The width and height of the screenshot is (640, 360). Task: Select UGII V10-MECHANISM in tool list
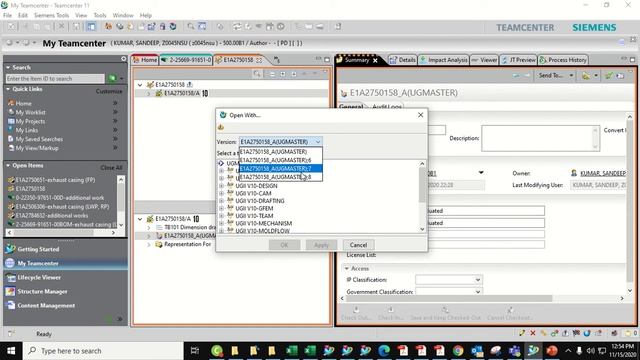click(x=264, y=223)
